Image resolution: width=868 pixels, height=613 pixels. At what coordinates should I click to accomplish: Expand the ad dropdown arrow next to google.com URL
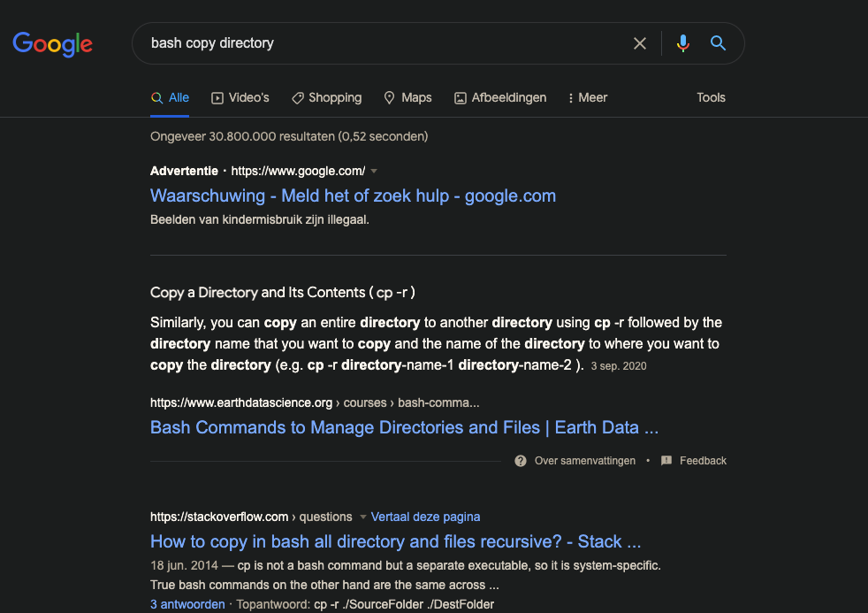point(374,171)
